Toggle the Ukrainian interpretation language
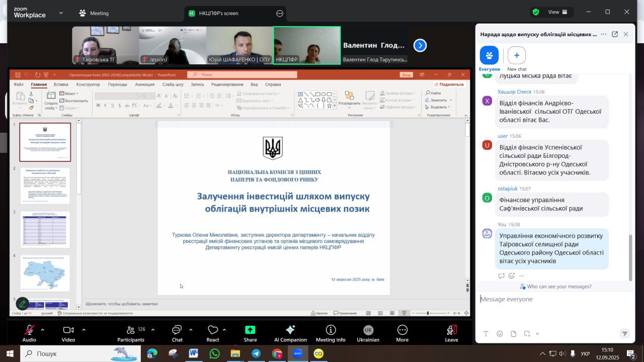Image resolution: width=644 pixels, height=362 pixels. tap(368, 330)
